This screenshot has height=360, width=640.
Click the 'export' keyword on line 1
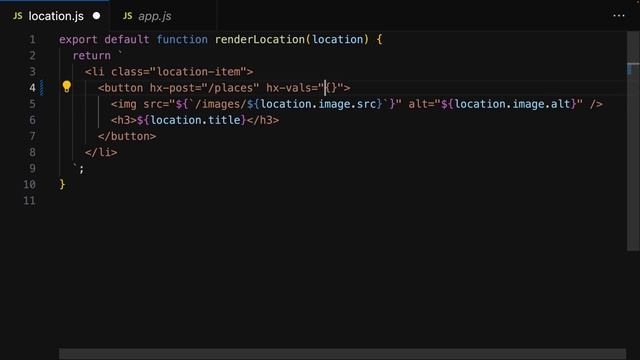coord(78,40)
